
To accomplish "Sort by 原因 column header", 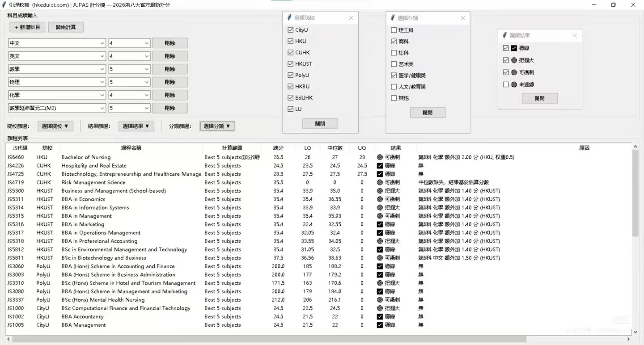I will 524,148.
